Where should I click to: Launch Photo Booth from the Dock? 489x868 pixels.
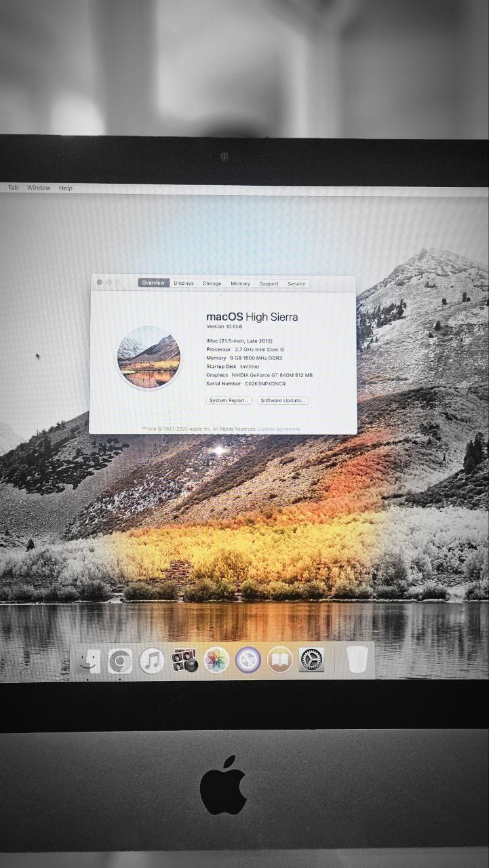coord(184,660)
